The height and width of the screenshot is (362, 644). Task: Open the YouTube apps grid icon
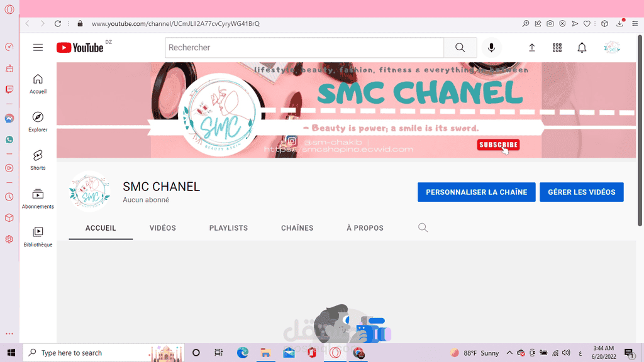click(557, 48)
